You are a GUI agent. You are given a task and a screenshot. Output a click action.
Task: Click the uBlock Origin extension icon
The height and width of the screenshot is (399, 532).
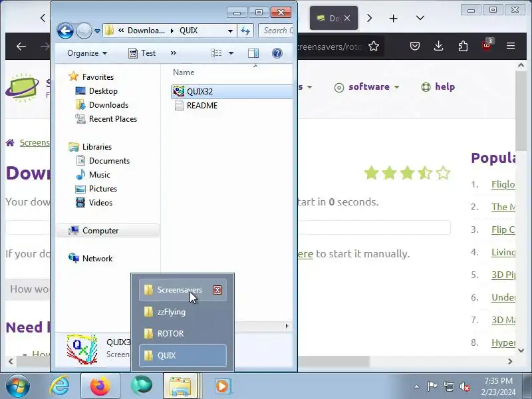[x=487, y=45]
